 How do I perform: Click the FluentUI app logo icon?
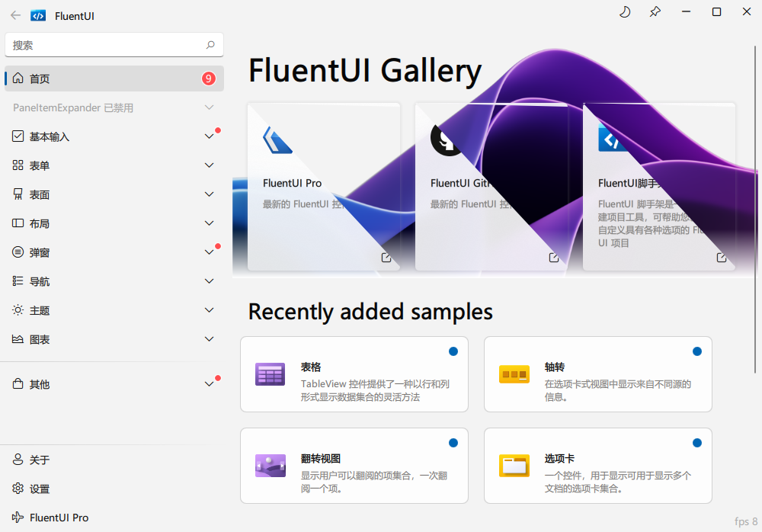[38, 16]
